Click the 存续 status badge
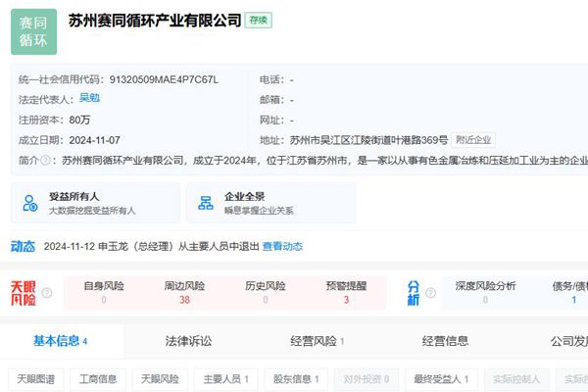588x392 pixels. [x=258, y=20]
